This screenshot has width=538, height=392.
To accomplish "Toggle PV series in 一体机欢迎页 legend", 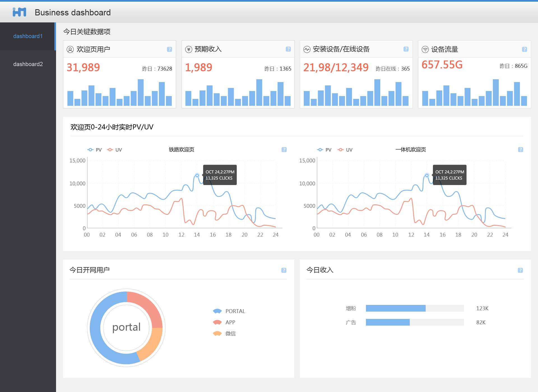I will pyautogui.click(x=324, y=150).
